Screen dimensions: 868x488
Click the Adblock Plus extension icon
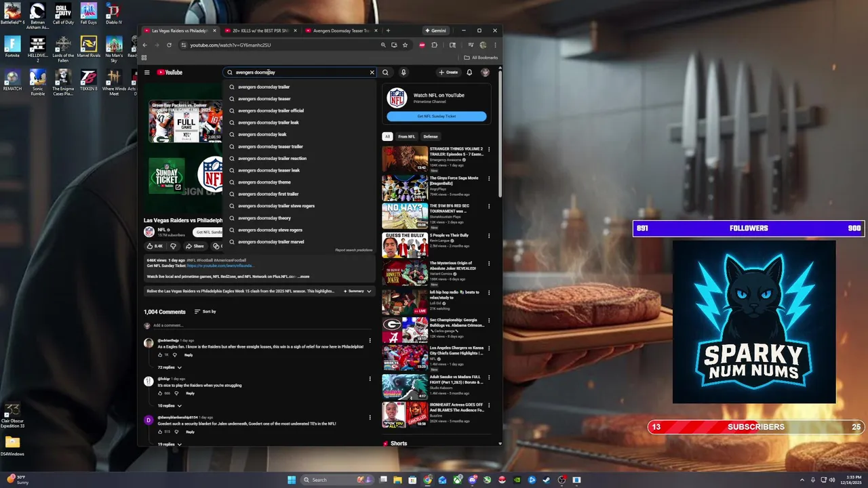coord(422,45)
